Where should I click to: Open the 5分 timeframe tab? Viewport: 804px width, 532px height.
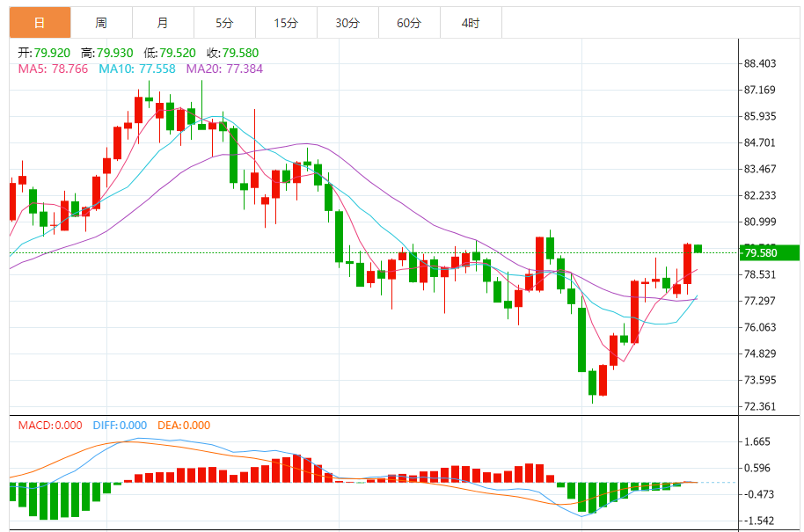(224, 23)
